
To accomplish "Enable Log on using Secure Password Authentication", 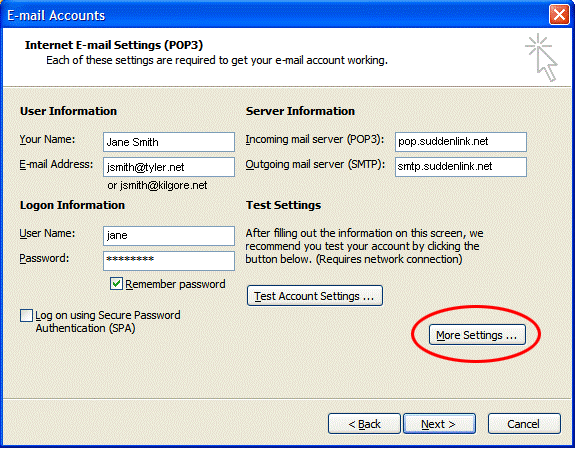I will 26,315.
